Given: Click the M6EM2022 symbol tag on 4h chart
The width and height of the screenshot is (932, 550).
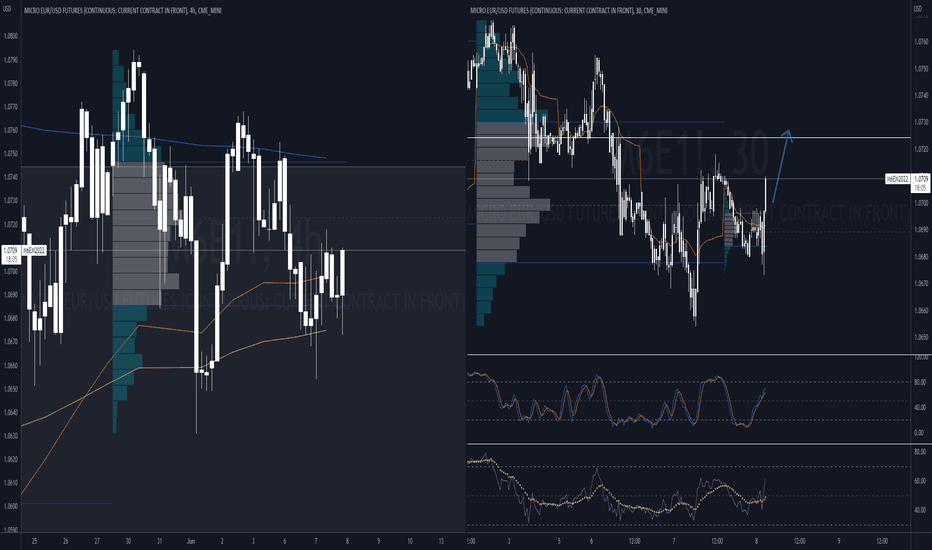Looking at the screenshot, I should coord(34,251).
